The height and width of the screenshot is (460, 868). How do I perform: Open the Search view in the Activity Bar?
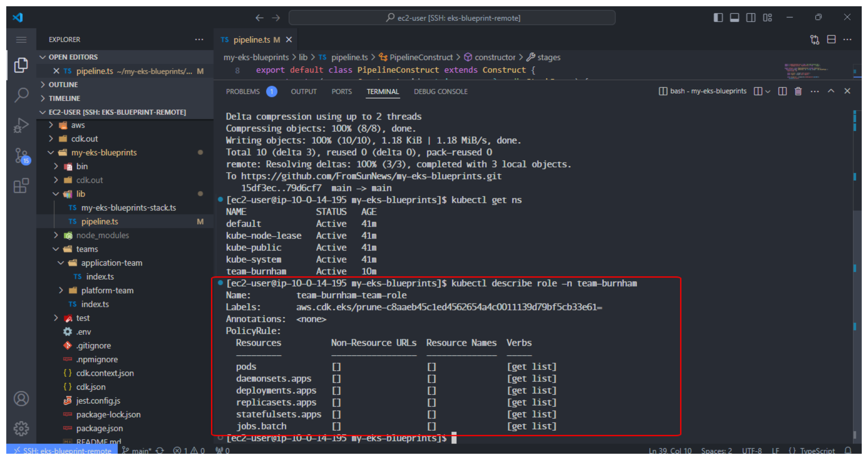(21, 95)
